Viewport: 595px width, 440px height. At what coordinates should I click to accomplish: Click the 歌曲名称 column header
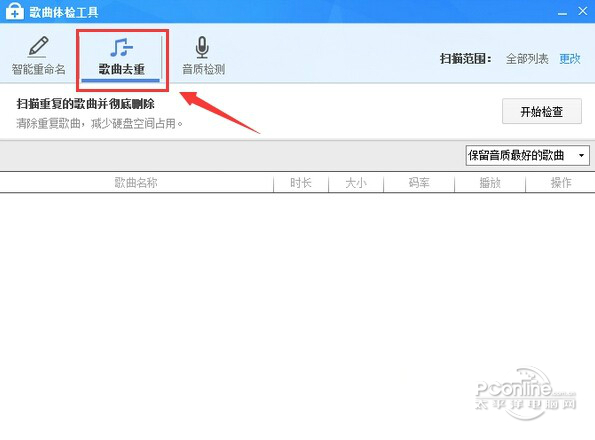136,183
